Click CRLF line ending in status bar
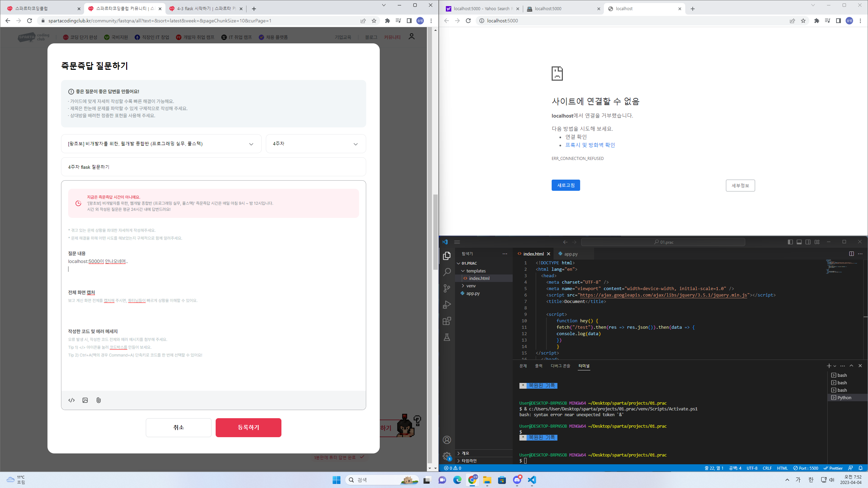This screenshot has height=488, width=868. (x=767, y=468)
